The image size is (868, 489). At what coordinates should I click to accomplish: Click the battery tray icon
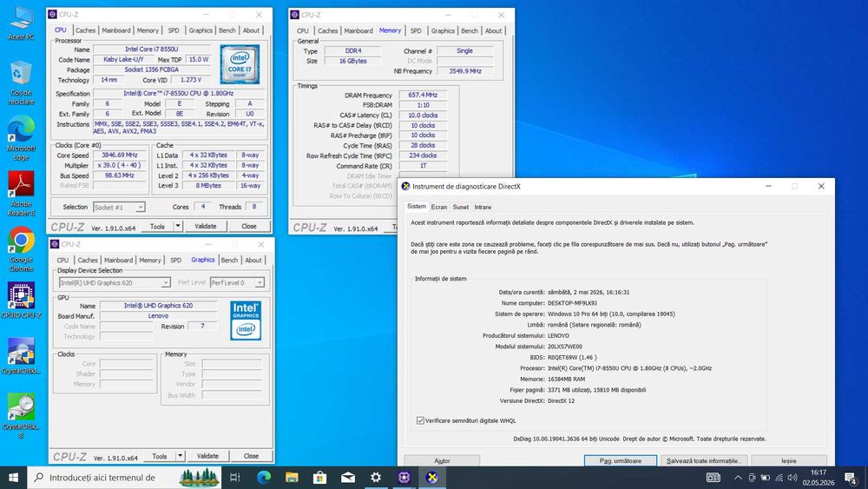pos(766,478)
